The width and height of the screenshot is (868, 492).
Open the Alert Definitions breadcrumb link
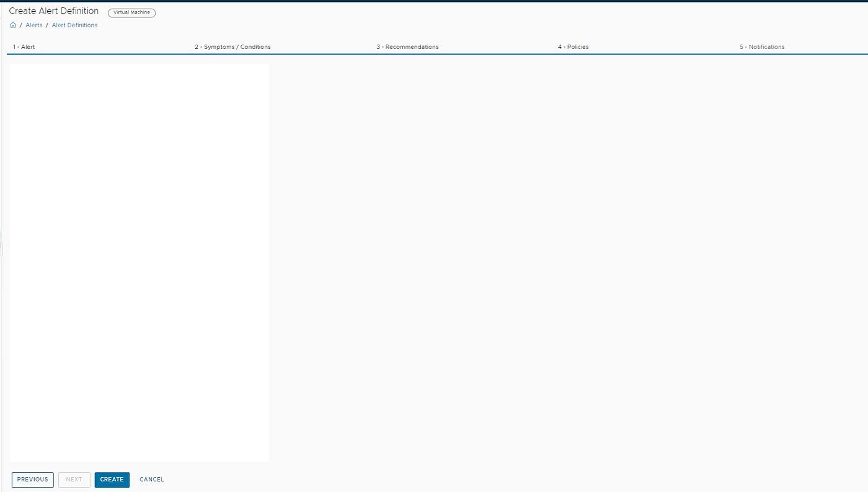(74, 25)
